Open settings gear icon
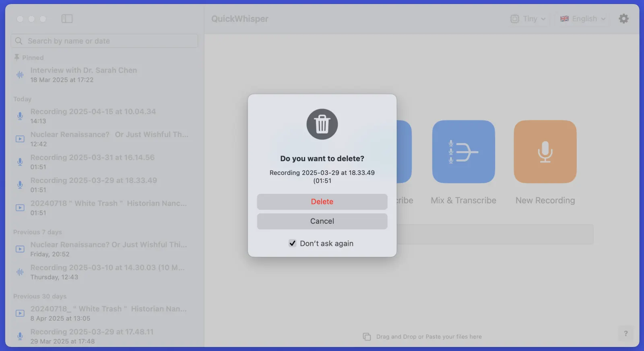The height and width of the screenshot is (351, 644). [x=623, y=19]
